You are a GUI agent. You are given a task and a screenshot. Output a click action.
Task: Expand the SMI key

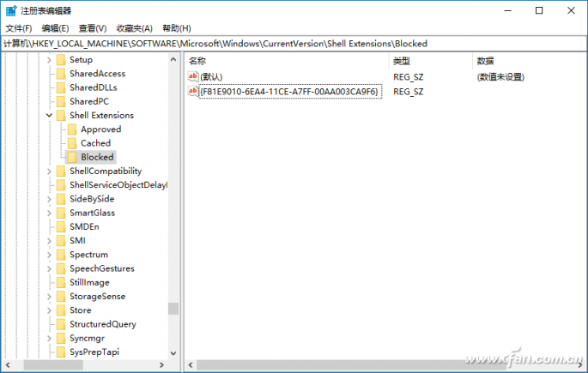(49, 240)
